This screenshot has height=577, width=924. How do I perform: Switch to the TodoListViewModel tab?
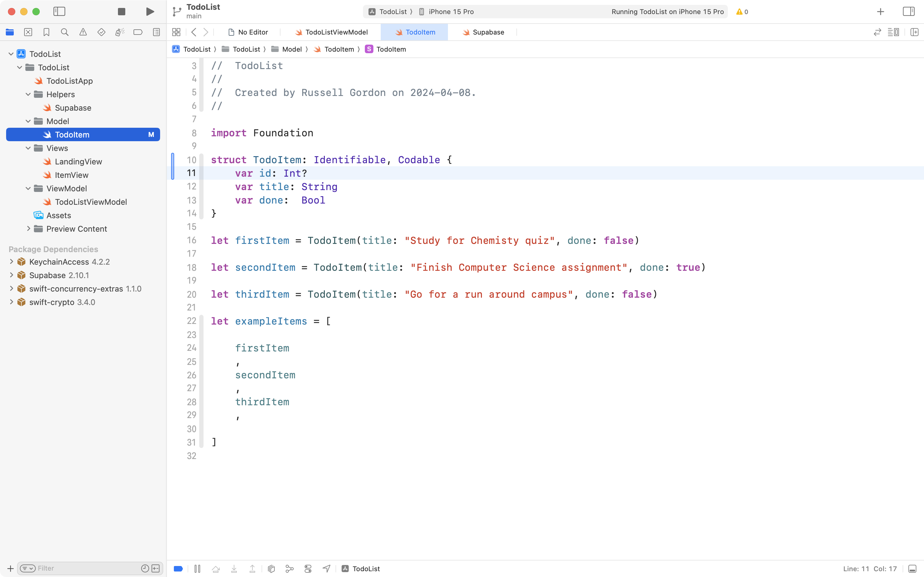point(336,32)
